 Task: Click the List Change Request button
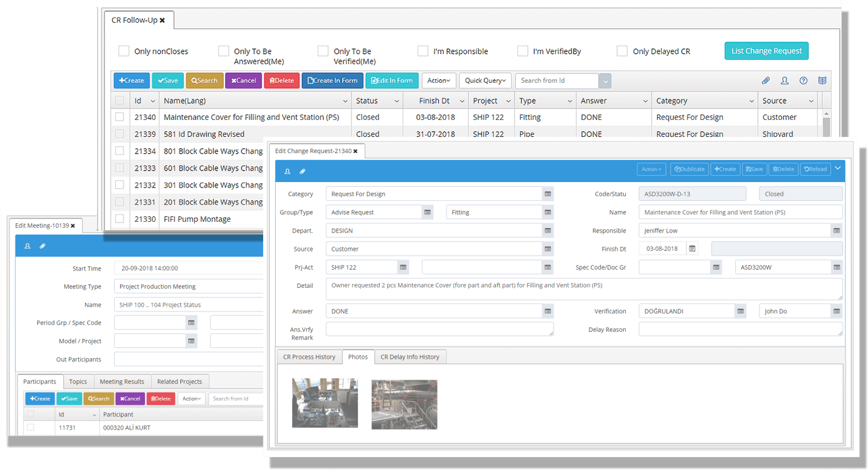tap(766, 51)
